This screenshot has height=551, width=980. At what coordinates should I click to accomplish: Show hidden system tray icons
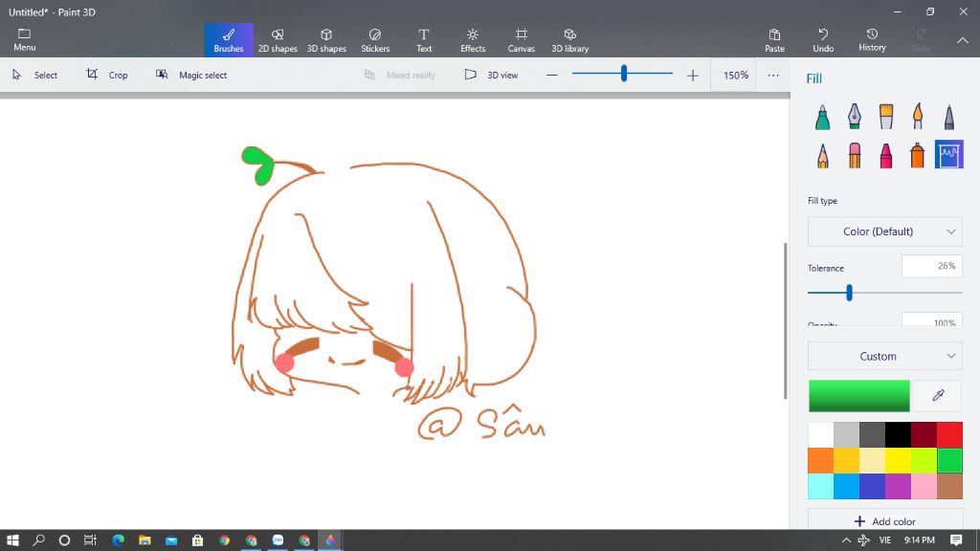coord(846,540)
